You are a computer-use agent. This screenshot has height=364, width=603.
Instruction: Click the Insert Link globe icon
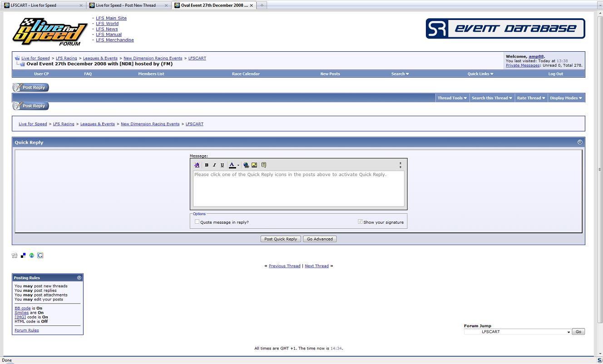click(246, 165)
